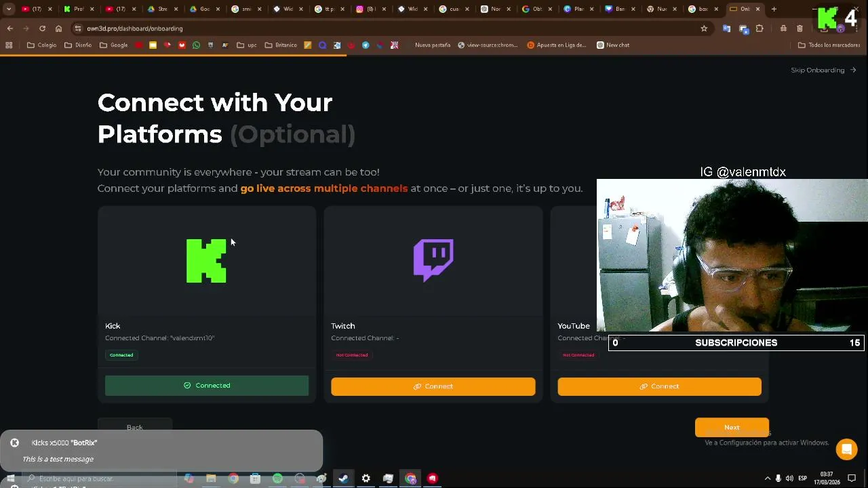
Task: Open the volume control in the system tray
Action: pos(789,479)
